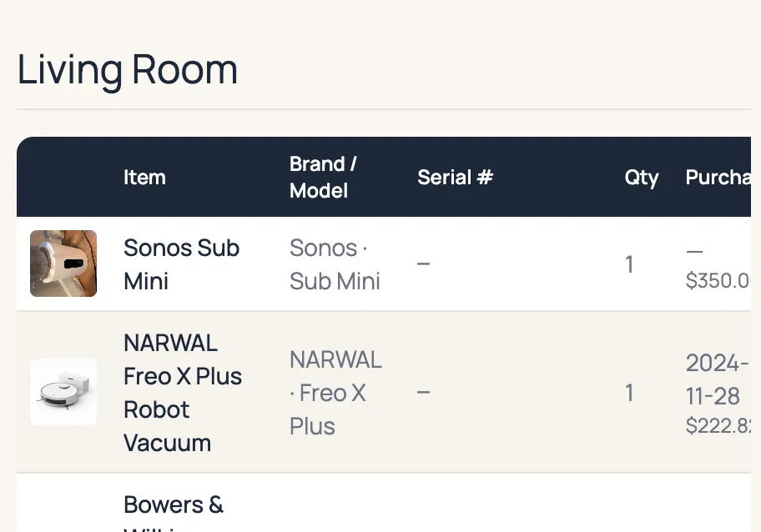Click the Sonos · Sub Mini brand cell

[x=335, y=264]
